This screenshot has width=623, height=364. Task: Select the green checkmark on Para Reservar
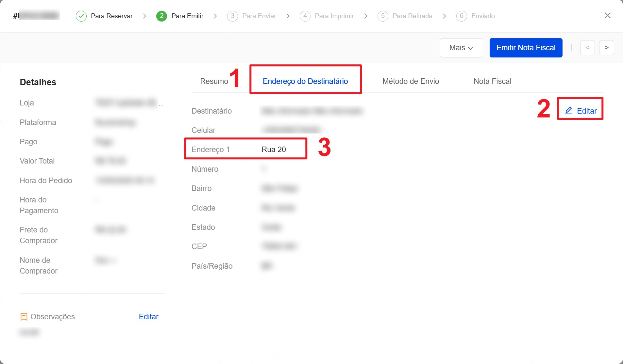(x=81, y=16)
